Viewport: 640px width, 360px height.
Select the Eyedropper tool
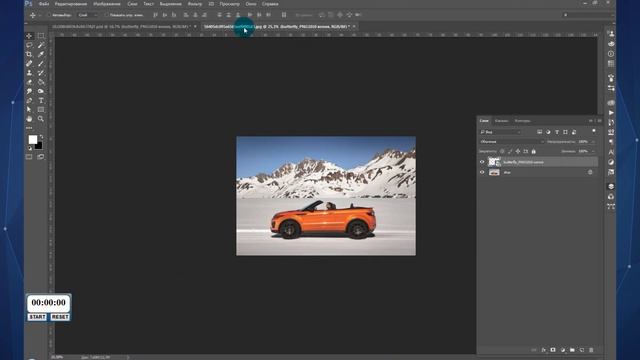[x=41, y=54]
